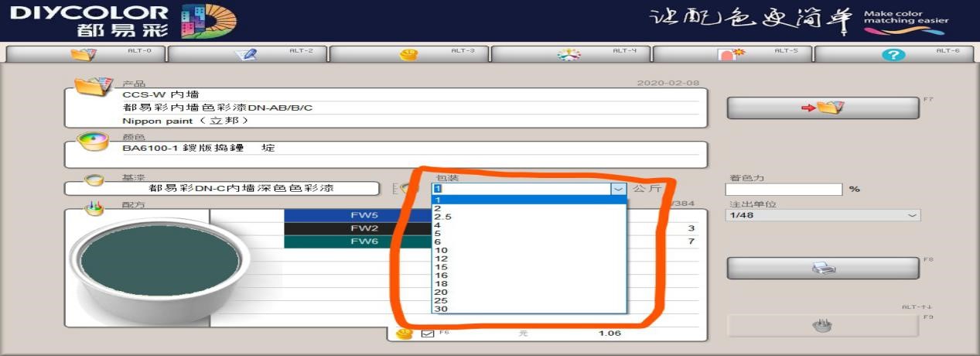Collapse the 包装 package size dropdown arrow
Image resolution: width=980 pixels, height=356 pixels.
618,189
